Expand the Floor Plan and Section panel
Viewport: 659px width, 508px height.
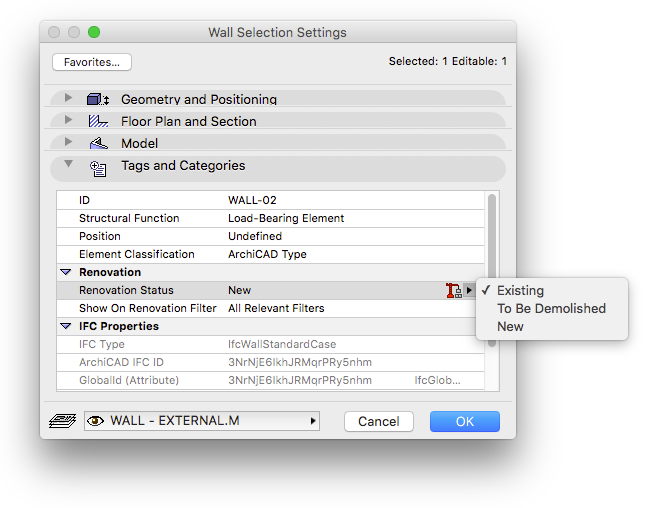click(68, 120)
